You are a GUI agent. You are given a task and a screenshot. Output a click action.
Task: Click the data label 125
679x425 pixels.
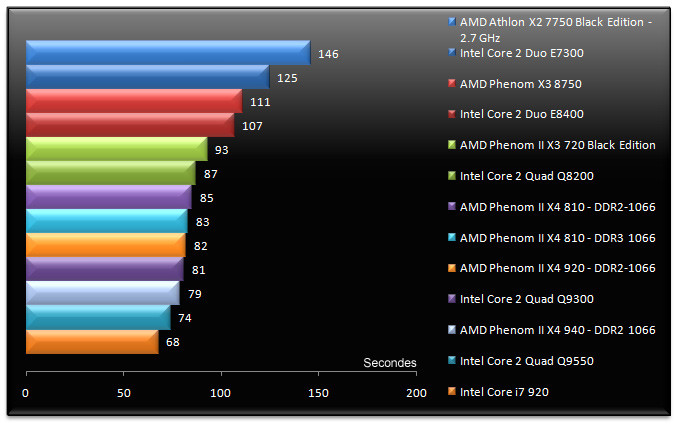pos(287,78)
